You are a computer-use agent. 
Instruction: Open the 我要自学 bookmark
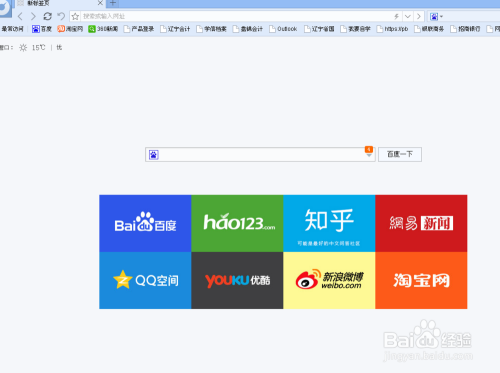click(x=356, y=29)
